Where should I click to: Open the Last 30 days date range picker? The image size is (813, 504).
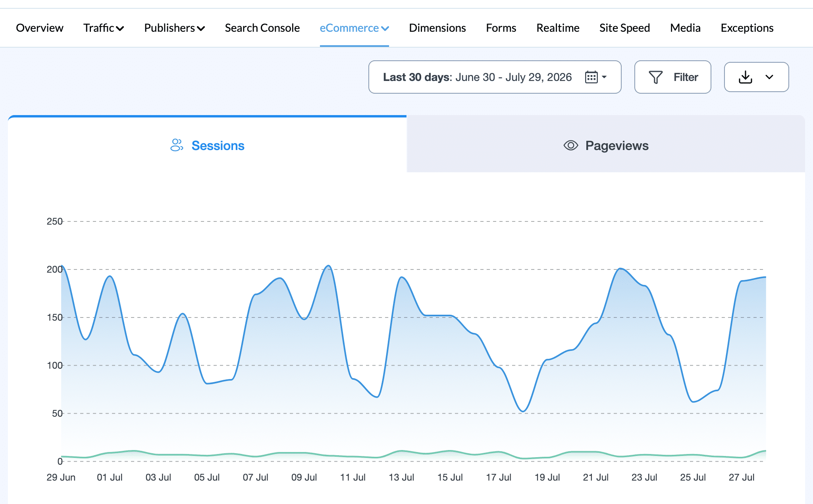(x=495, y=77)
